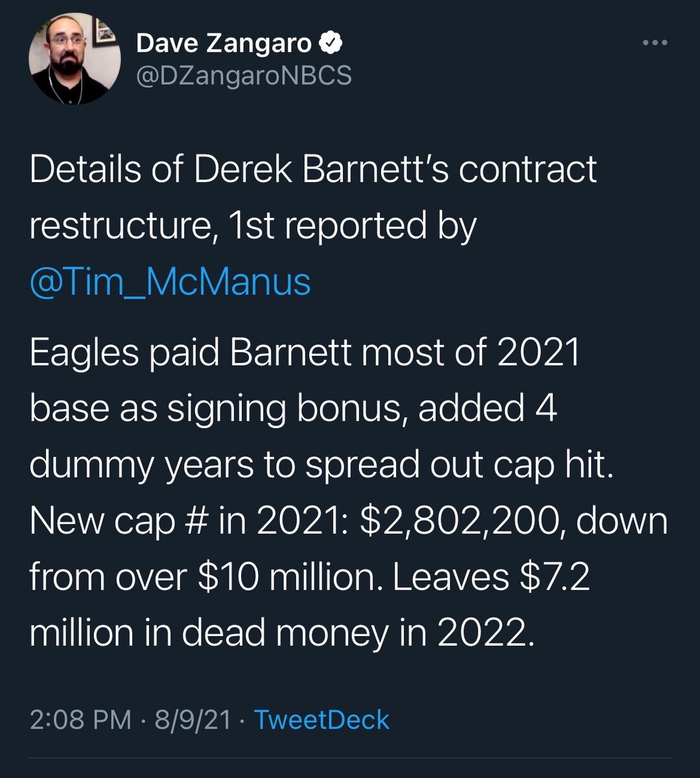Open Dave Zangaro's profile picture

tap(75, 59)
